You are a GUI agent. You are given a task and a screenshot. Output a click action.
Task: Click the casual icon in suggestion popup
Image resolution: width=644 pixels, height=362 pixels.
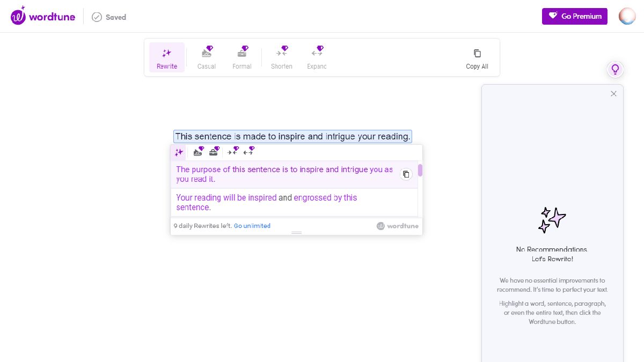tap(199, 152)
